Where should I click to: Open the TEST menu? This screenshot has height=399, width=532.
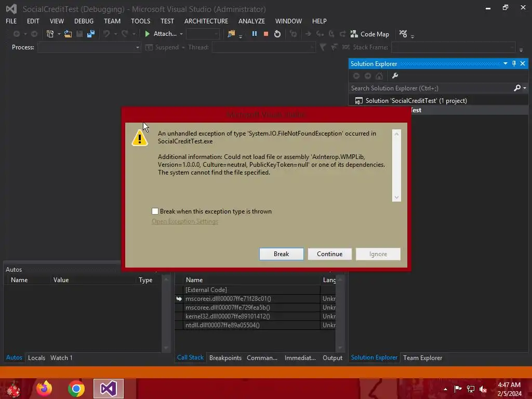tap(167, 21)
